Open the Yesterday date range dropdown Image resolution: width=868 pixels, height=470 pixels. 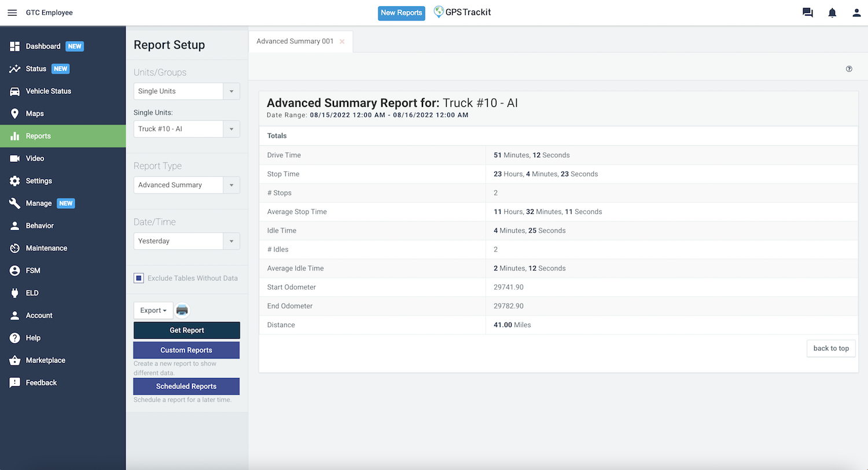click(x=231, y=241)
